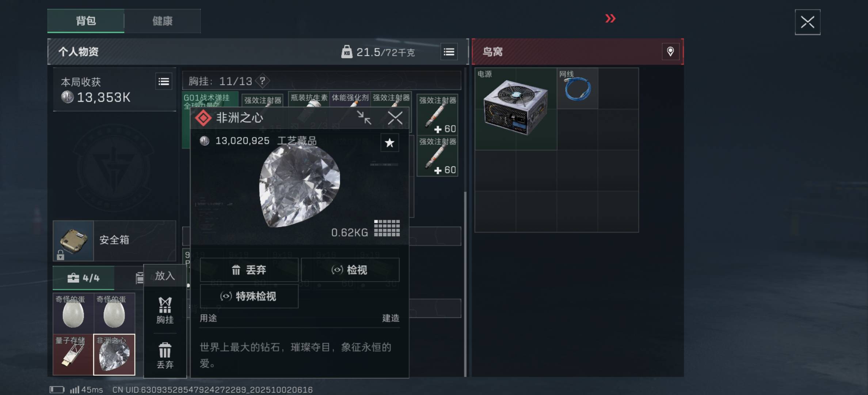This screenshot has width=868, height=395.
Task: Select the 背包 tab
Action: click(x=86, y=21)
